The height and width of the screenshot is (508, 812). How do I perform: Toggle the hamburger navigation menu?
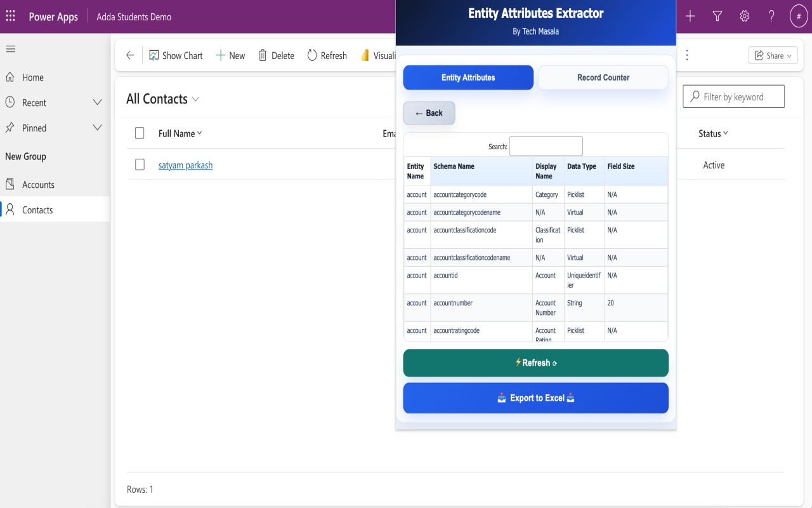pyautogui.click(x=11, y=49)
